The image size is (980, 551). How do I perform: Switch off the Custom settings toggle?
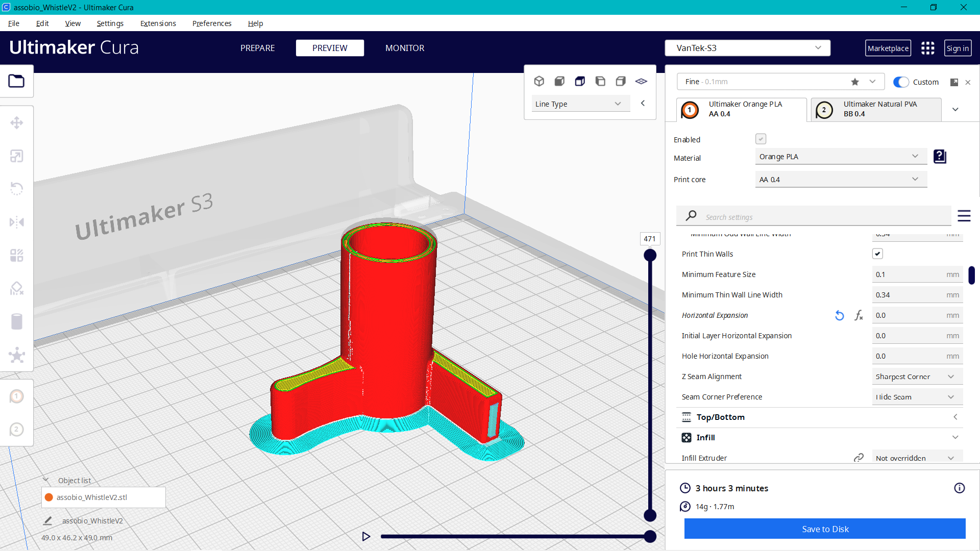[901, 82]
